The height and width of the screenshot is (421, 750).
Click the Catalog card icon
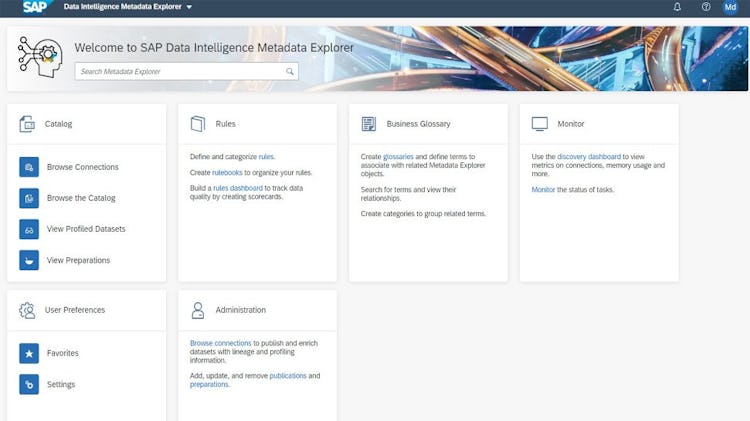[x=27, y=124]
